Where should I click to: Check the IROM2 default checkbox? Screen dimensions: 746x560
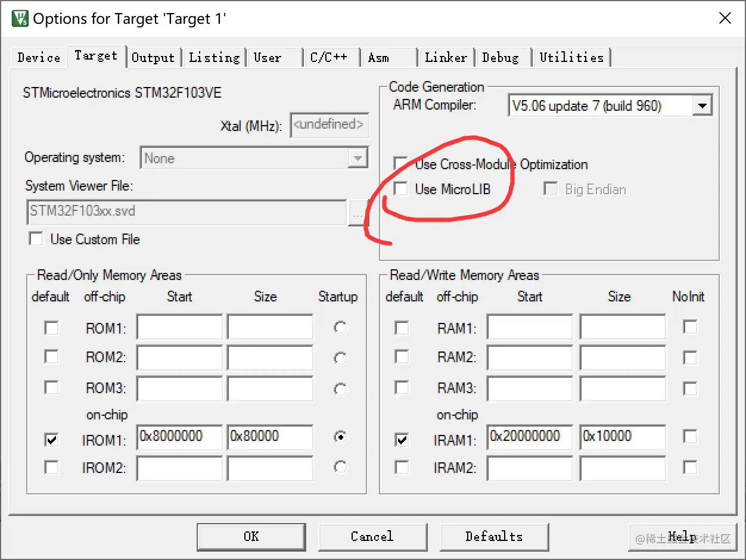pos(52,468)
